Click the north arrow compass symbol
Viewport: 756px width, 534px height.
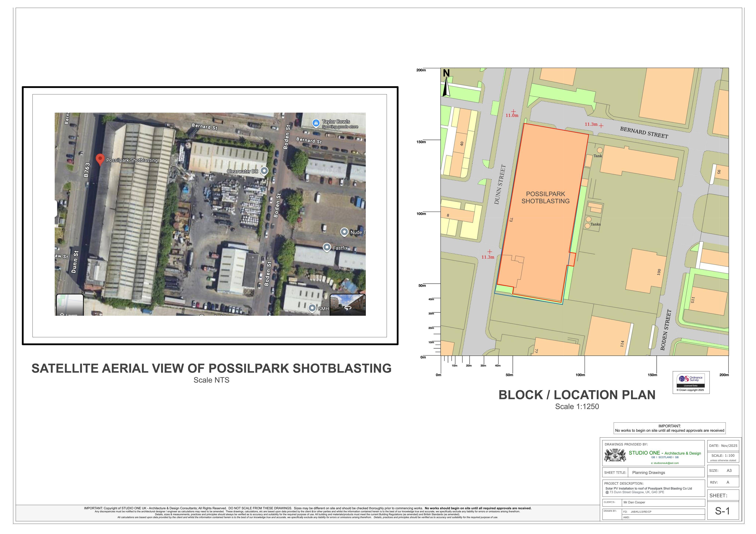pyautogui.click(x=446, y=83)
